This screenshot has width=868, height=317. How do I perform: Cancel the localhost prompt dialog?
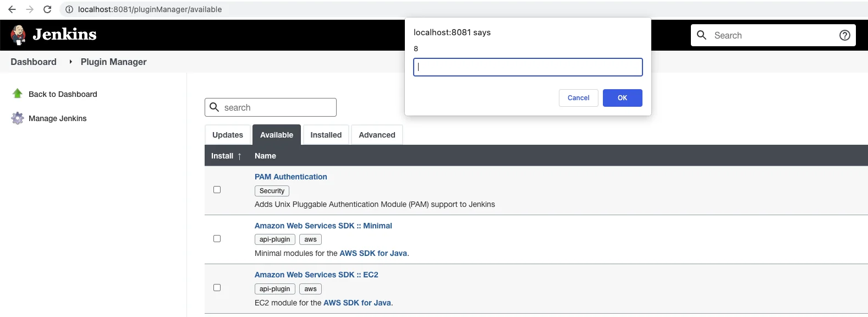pyautogui.click(x=579, y=98)
